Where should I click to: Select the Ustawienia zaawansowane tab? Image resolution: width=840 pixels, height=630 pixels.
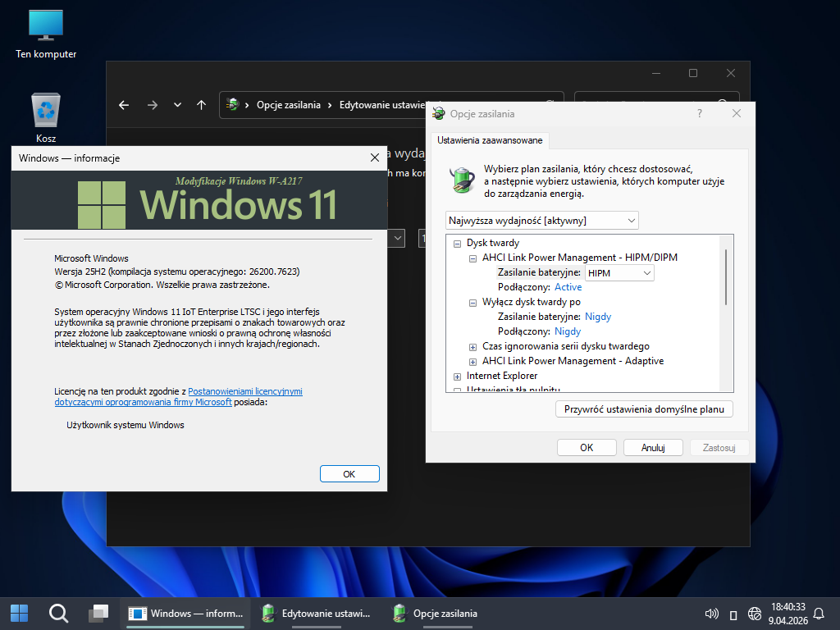489,140
